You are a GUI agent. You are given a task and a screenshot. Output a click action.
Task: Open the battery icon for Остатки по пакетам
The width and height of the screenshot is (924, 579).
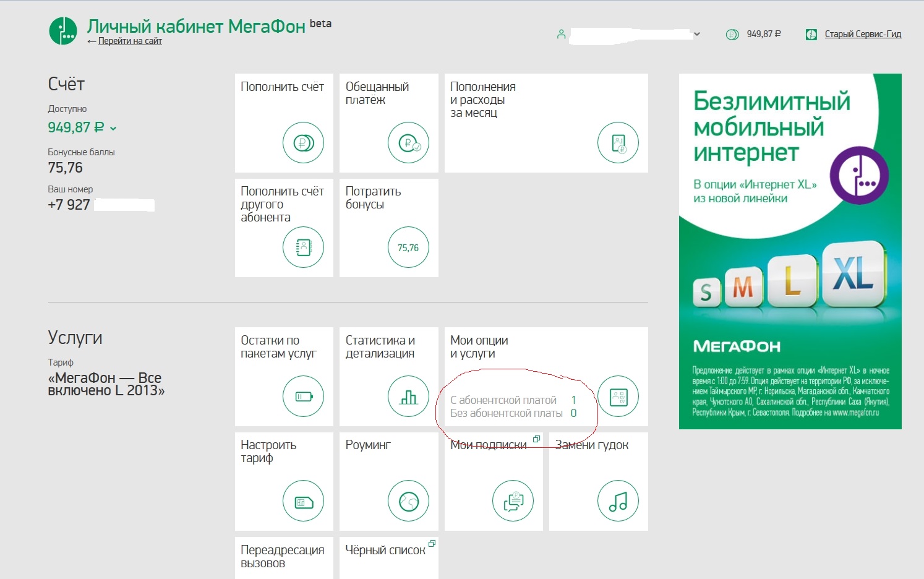[x=303, y=397]
